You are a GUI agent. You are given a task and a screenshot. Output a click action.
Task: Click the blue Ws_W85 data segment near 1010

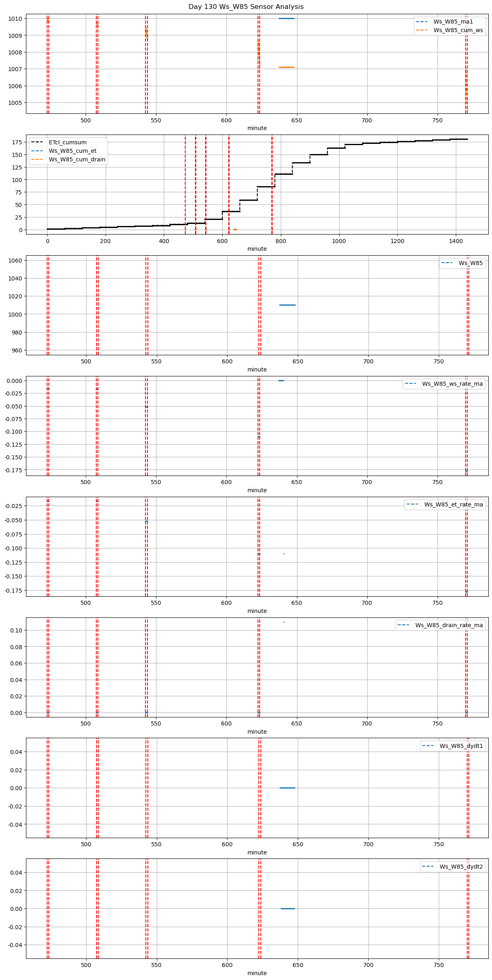pos(287,305)
